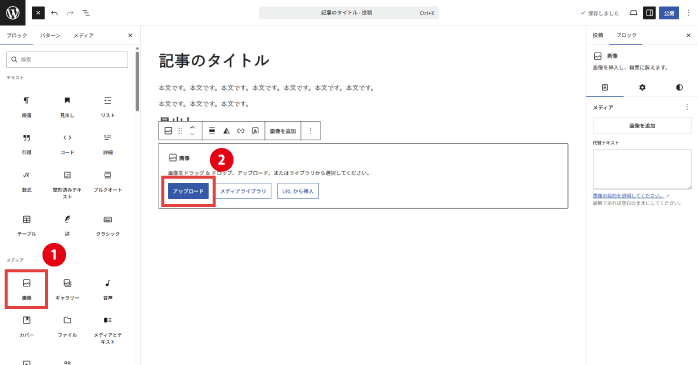Add text over image toolbar icon
This screenshot has width=698, height=365.
coord(255,131)
